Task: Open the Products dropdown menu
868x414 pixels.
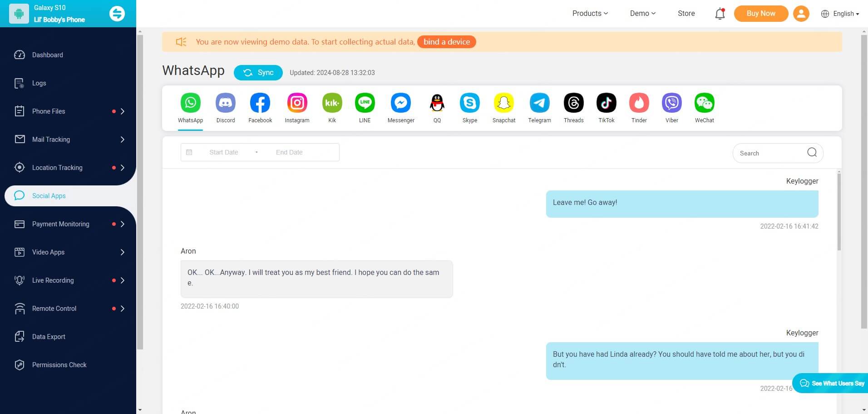Action: pos(590,14)
